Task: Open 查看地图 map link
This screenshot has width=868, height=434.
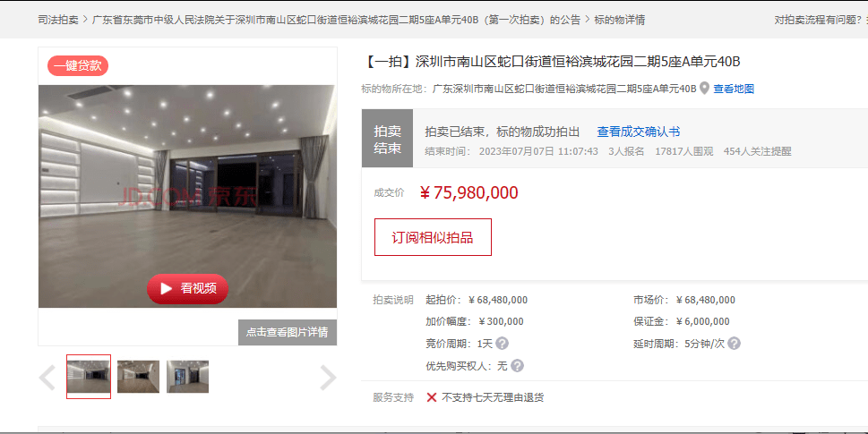Action: pos(734,89)
